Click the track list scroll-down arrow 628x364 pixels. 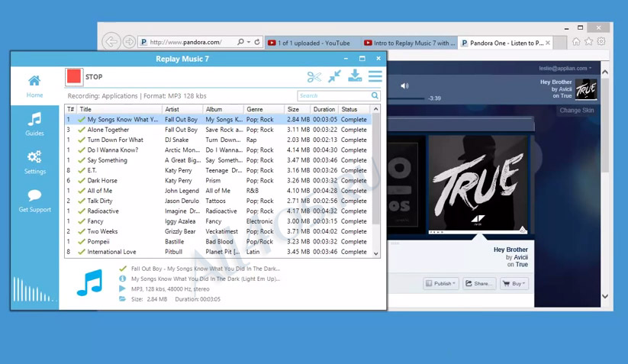click(x=375, y=253)
